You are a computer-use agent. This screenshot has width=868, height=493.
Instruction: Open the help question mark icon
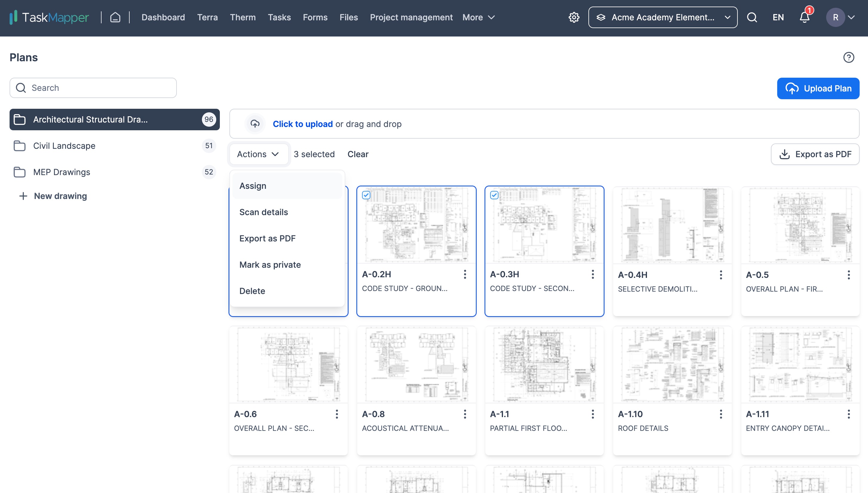(849, 58)
